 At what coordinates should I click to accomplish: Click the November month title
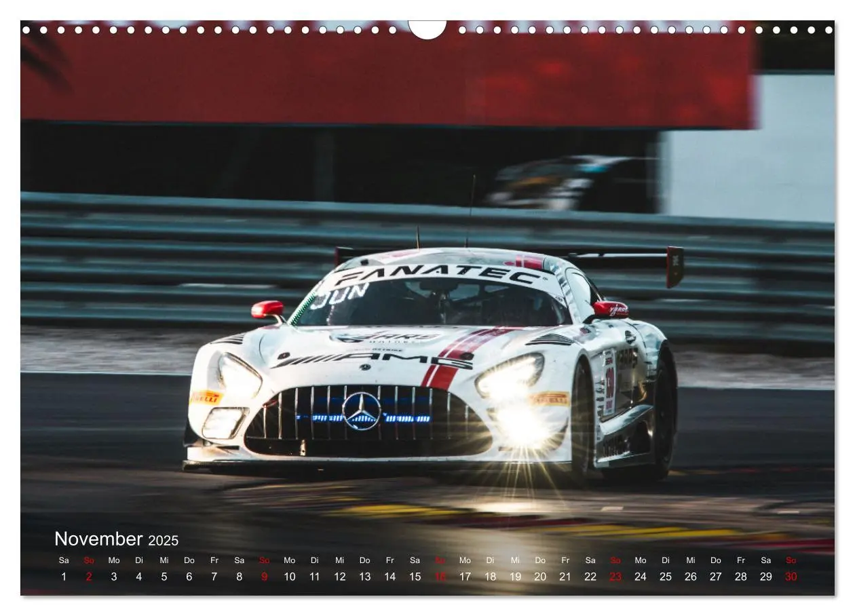[x=98, y=539]
